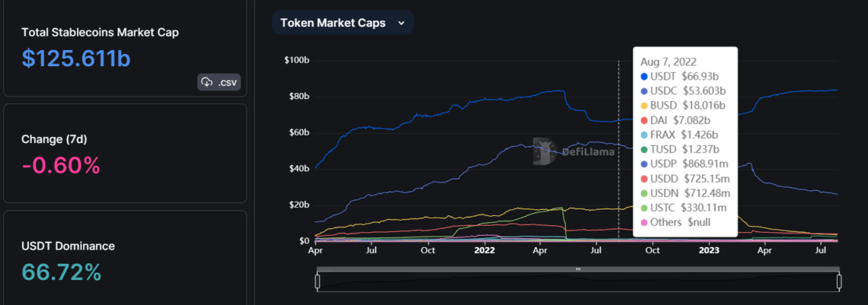Screen dimensions: 868x305
Task: Click the $125.611b total market cap value
Action: point(76,59)
